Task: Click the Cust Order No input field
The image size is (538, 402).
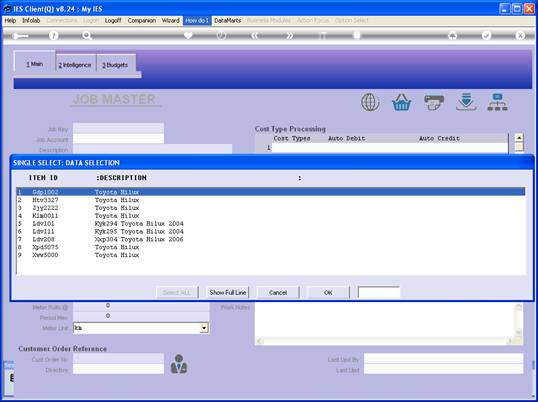Action: point(118,359)
